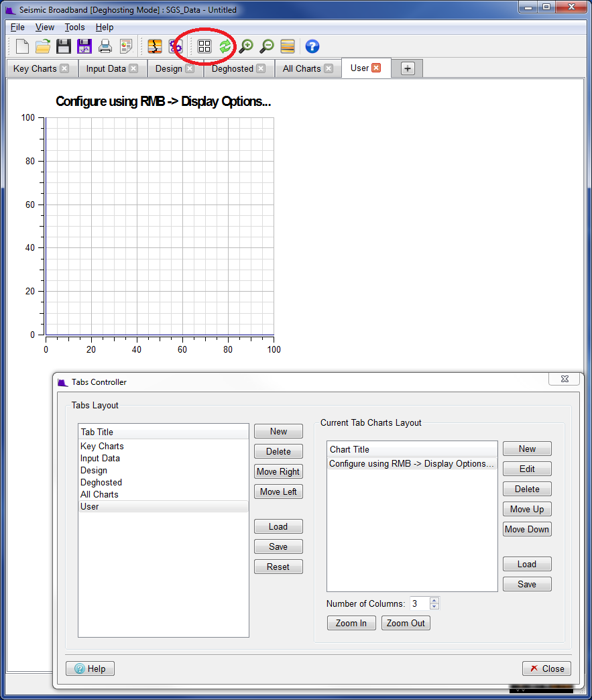Select the 'Configure using RMB' chart row
Screen dimensions: 592x700
412,463
